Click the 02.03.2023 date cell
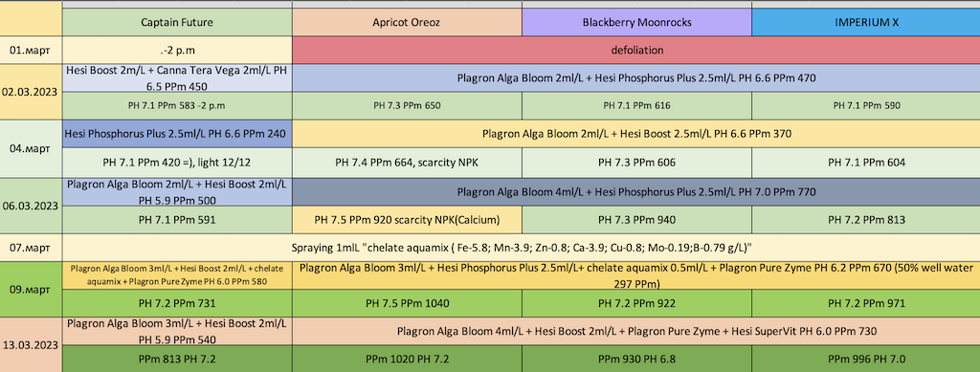The image size is (980, 372). tap(31, 91)
